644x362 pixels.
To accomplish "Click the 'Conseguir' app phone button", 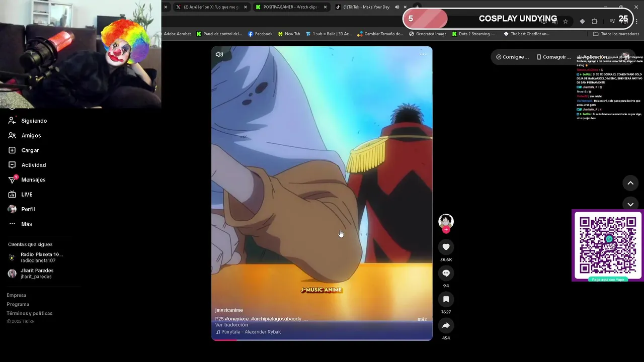I will pyautogui.click(x=553, y=57).
